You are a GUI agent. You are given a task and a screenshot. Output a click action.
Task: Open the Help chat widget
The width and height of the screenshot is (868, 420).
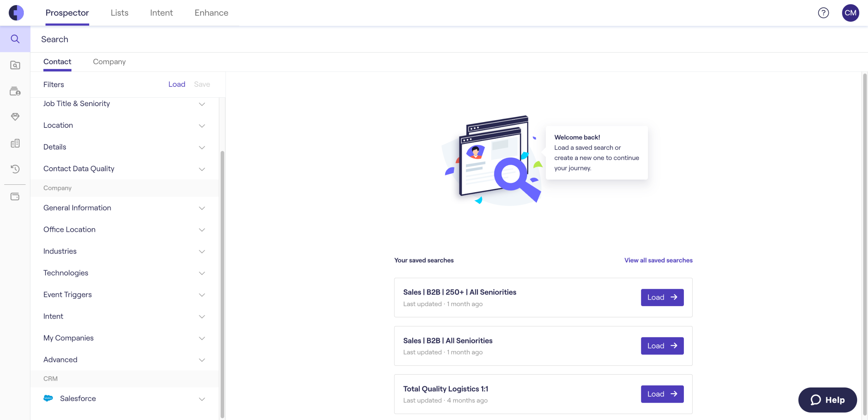(x=827, y=400)
